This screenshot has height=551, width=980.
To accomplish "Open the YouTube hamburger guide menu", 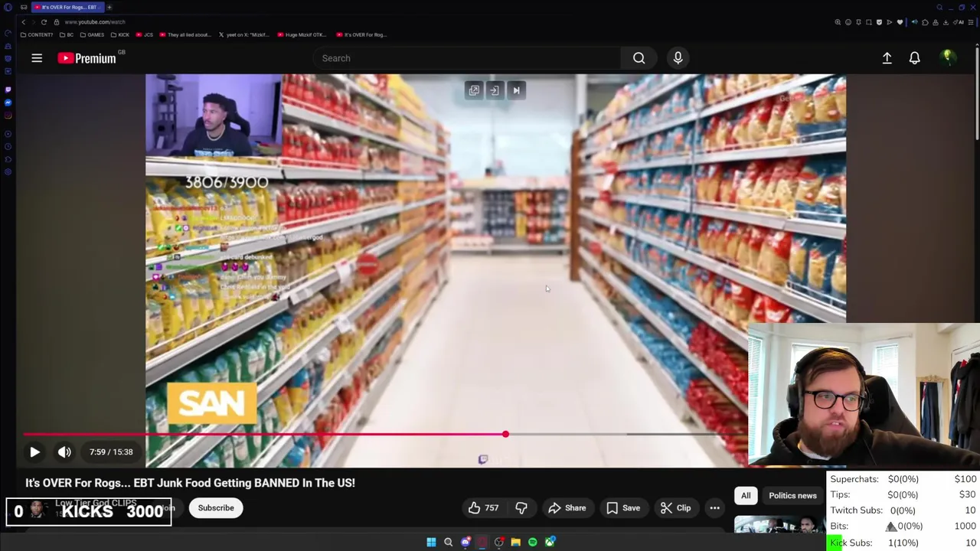I will coord(36,58).
